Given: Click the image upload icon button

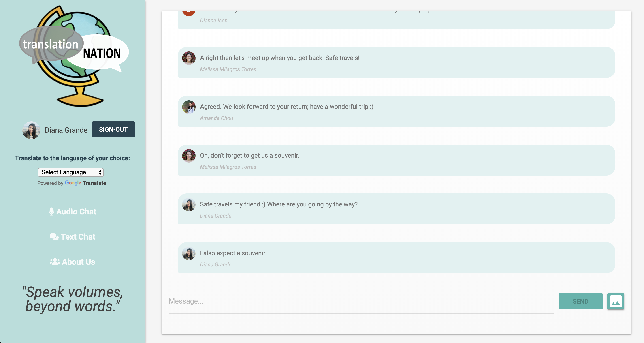Looking at the screenshot, I should (x=616, y=301).
